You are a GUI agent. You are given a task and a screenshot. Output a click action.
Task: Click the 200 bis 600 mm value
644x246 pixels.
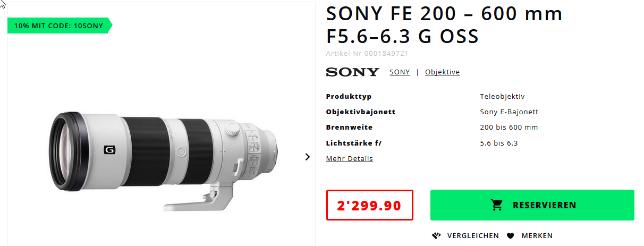[509, 128]
